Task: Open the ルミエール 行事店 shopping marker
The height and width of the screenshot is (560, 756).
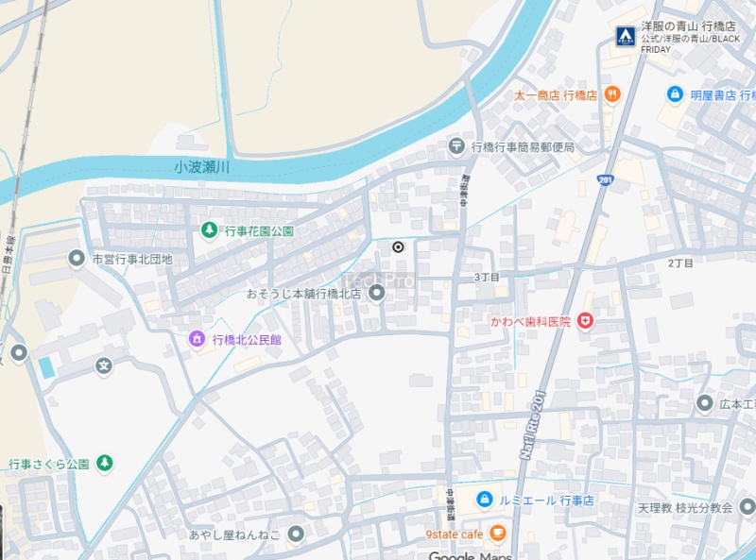Action: tap(484, 500)
